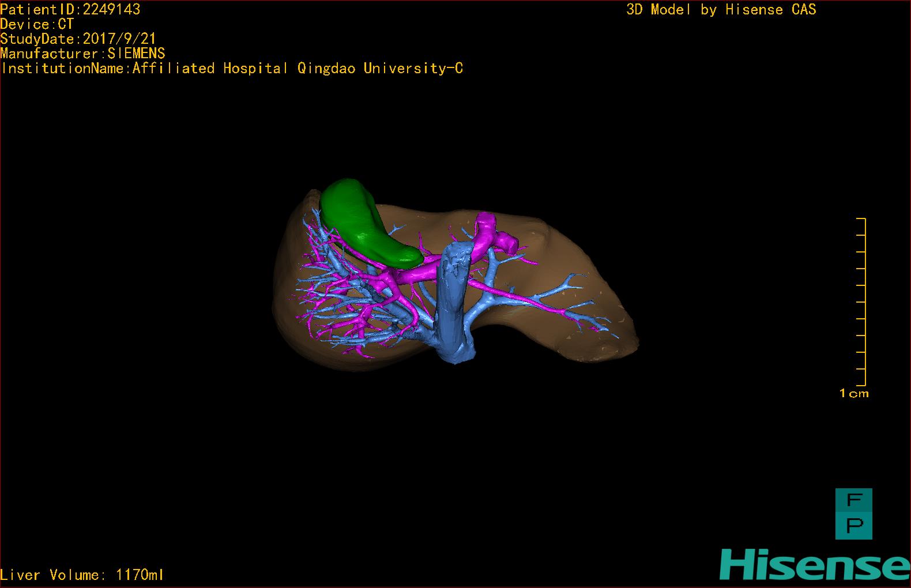Click the Liver Volume: 1170ml readout
The width and height of the screenshot is (911, 588).
coord(82,575)
